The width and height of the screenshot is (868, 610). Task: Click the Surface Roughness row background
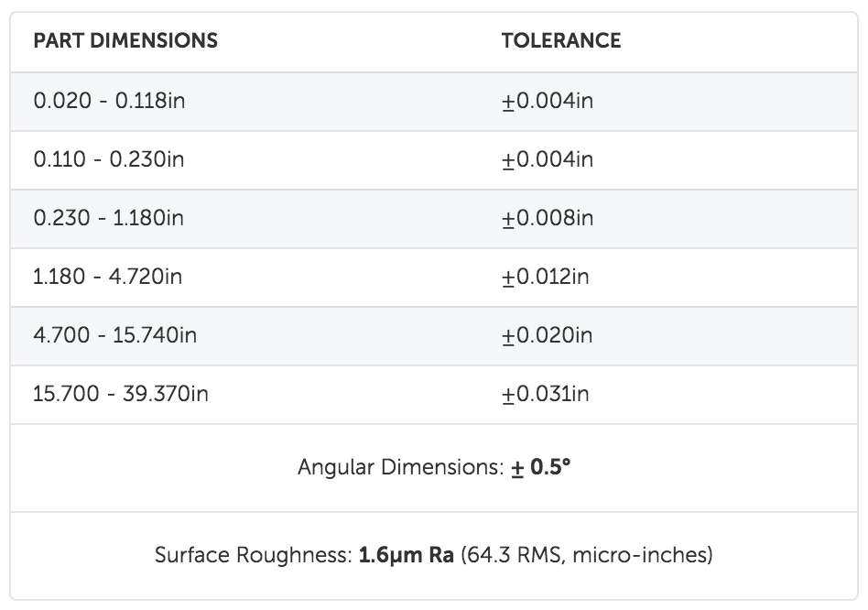coord(434,556)
